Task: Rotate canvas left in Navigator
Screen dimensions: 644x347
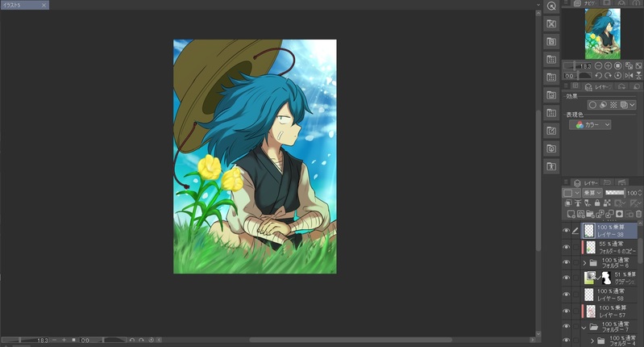Action: [598, 76]
